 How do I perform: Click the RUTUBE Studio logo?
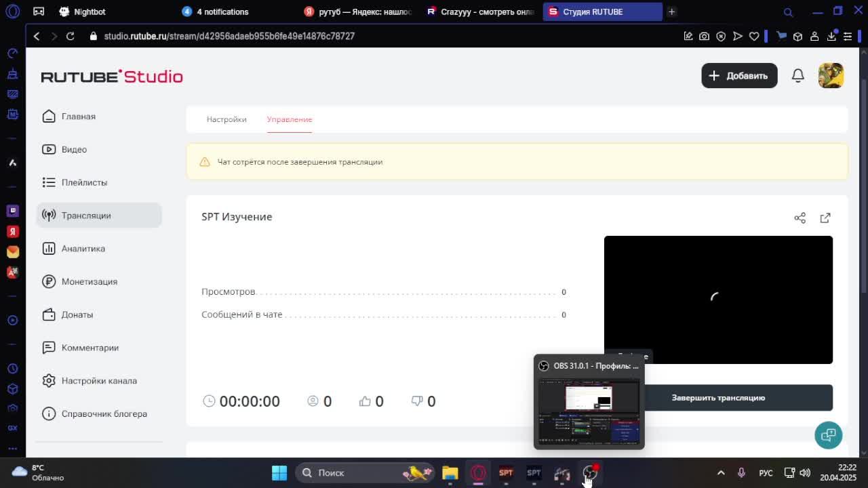112,77
